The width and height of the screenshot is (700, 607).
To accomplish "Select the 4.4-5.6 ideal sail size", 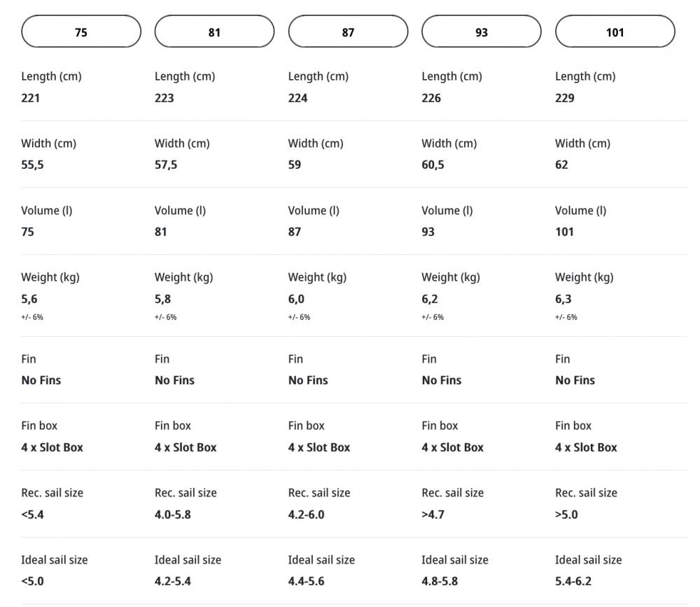I will pyautogui.click(x=306, y=581).
